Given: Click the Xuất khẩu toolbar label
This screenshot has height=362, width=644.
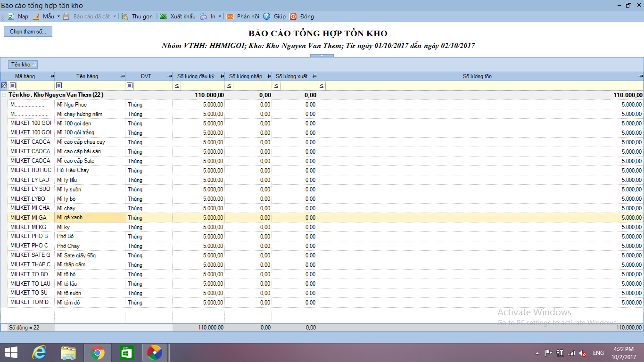Looking at the screenshot, I should (183, 16).
